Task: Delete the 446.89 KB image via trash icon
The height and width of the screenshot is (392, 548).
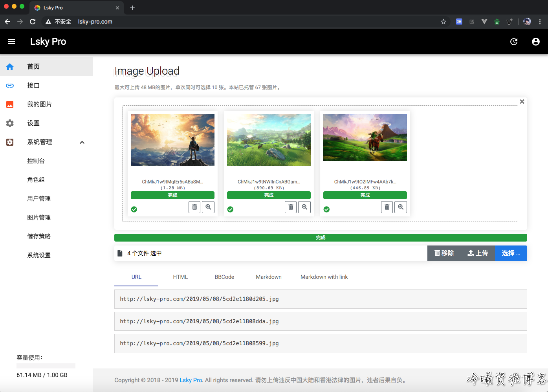Action: pyautogui.click(x=387, y=207)
